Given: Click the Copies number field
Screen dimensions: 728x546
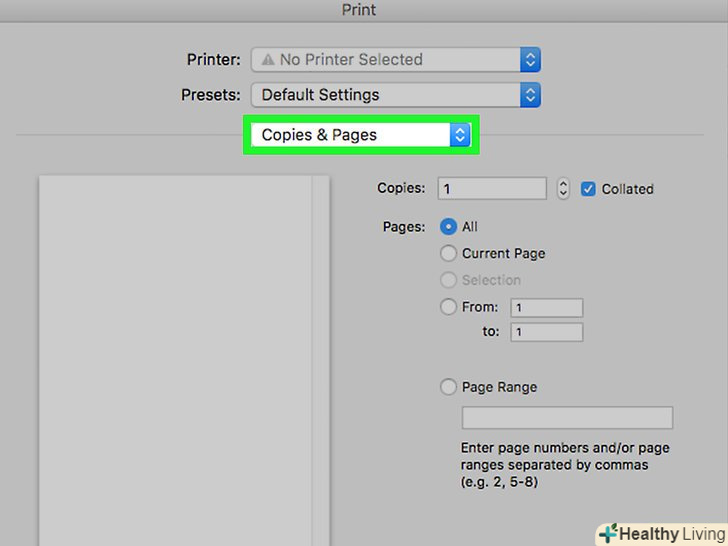Looking at the screenshot, I should (492, 188).
